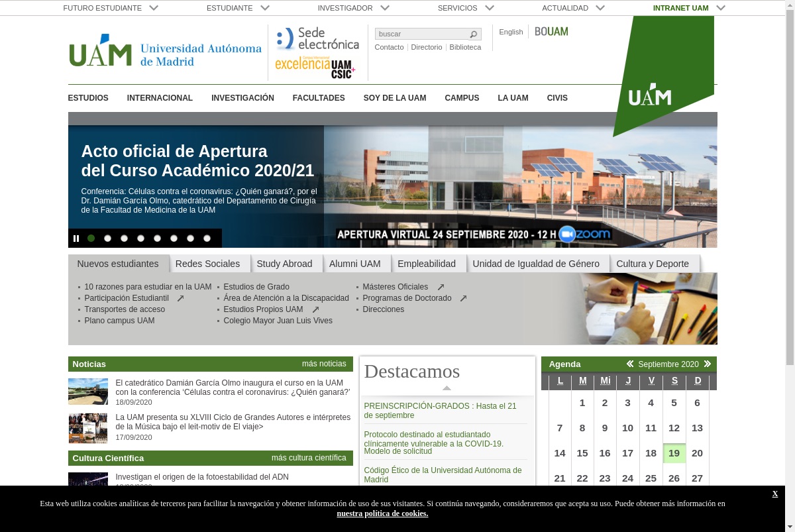795x532 pixels.
Task: Open thumbnail of Damián García Olmo news
Action: click(x=88, y=392)
